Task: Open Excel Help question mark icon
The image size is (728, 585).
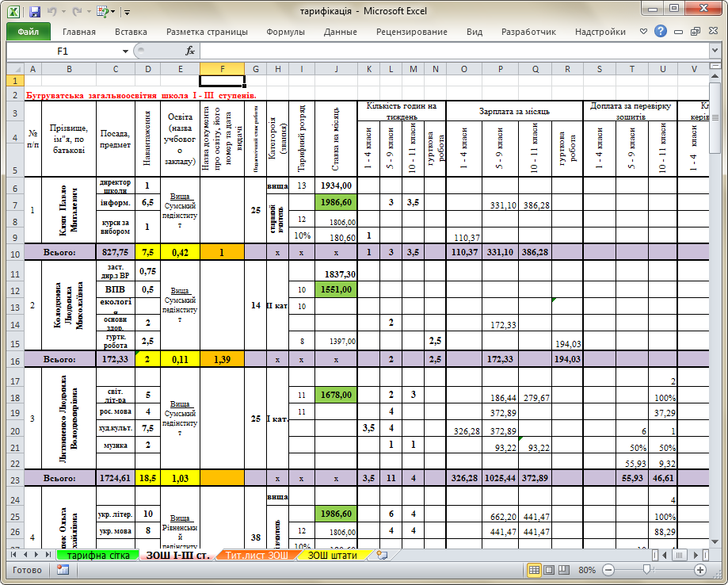Action: (x=660, y=31)
